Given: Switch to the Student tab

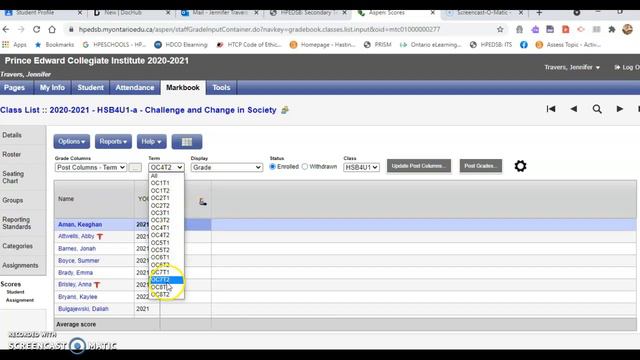Looking at the screenshot, I should click(x=90, y=88).
